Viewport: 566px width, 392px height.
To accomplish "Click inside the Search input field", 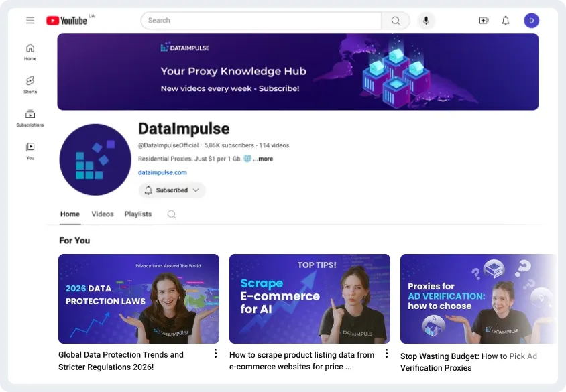I will click(262, 21).
